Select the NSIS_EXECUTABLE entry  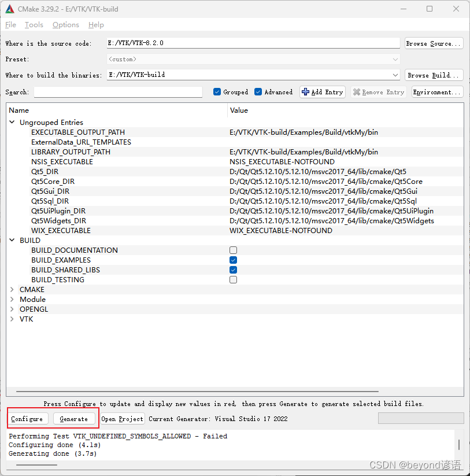[62, 162]
